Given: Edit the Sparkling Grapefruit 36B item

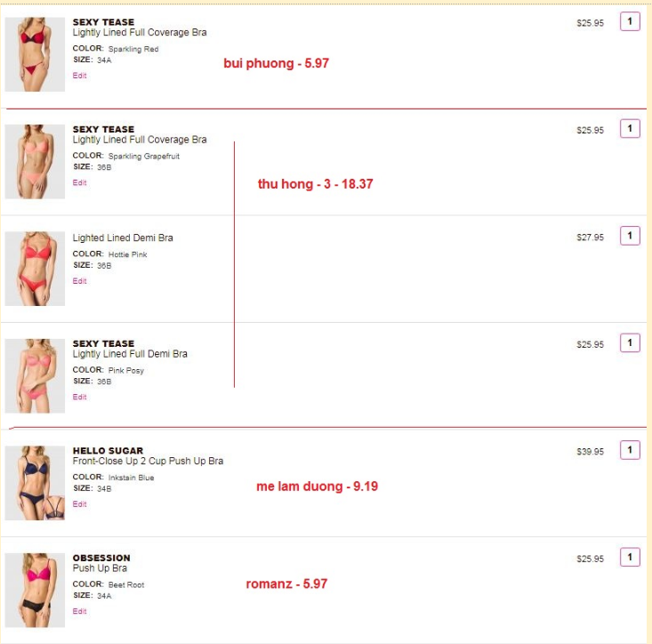Looking at the screenshot, I should pos(79,182).
